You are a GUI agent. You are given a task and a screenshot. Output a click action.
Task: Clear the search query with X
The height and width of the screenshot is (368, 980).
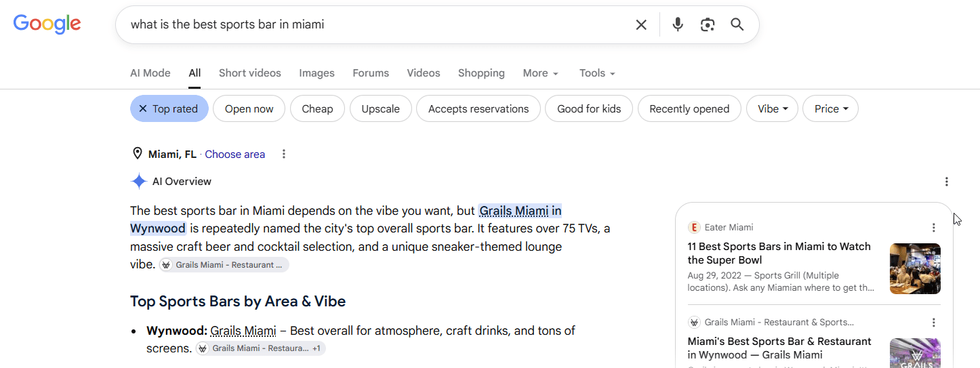[641, 25]
